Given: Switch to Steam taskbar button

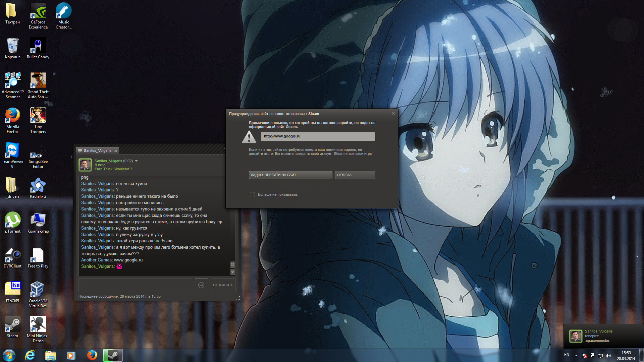Looking at the screenshot, I should [113, 355].
